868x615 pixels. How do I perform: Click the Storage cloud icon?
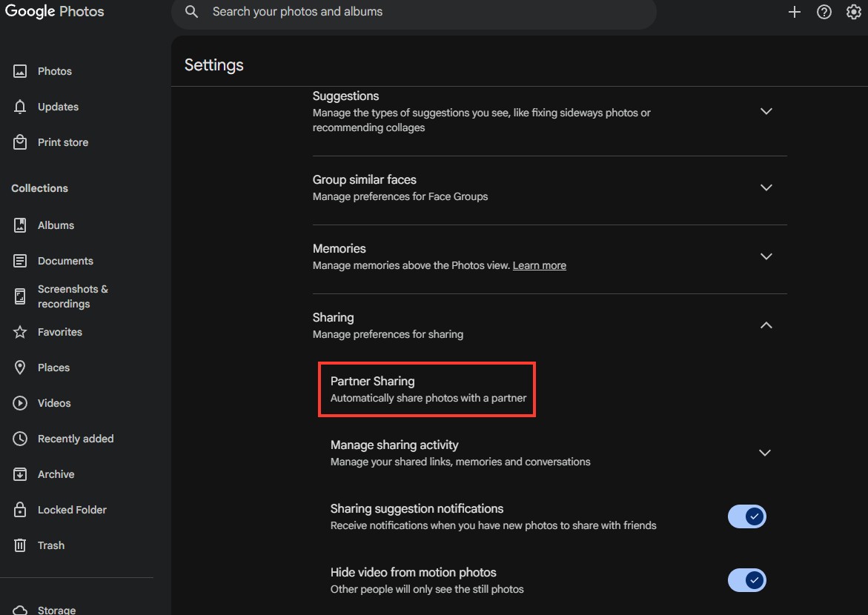coord(20,610)
